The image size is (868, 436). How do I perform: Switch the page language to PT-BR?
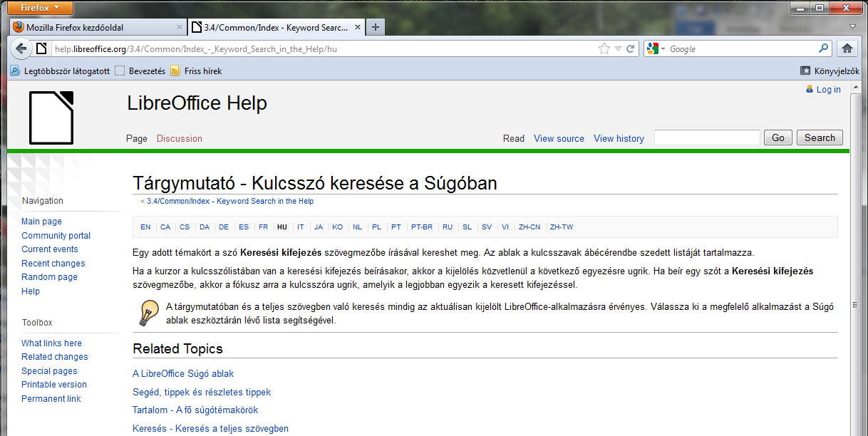click(x=422, y=227)
